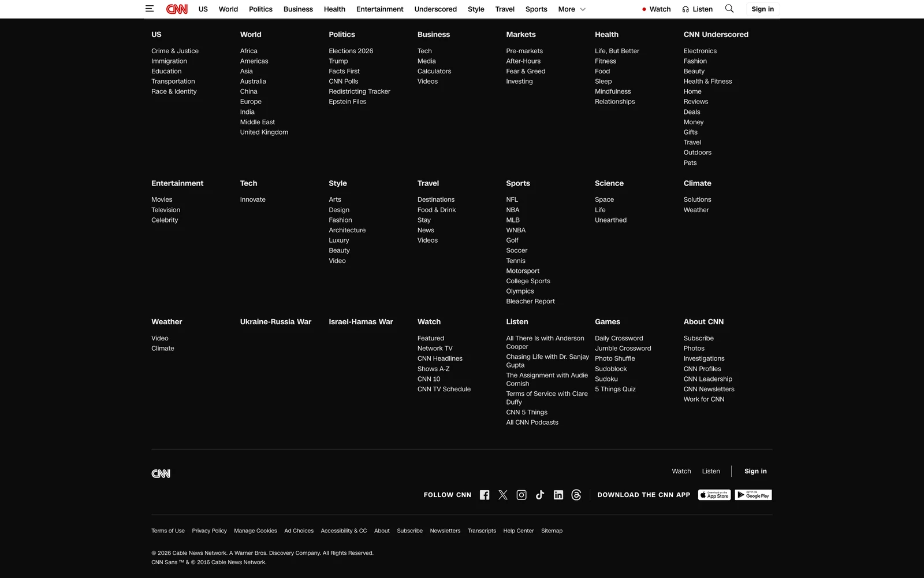Click the CNN logo in header
Viewport: 924px width, 578px height.
coord(177,9)
